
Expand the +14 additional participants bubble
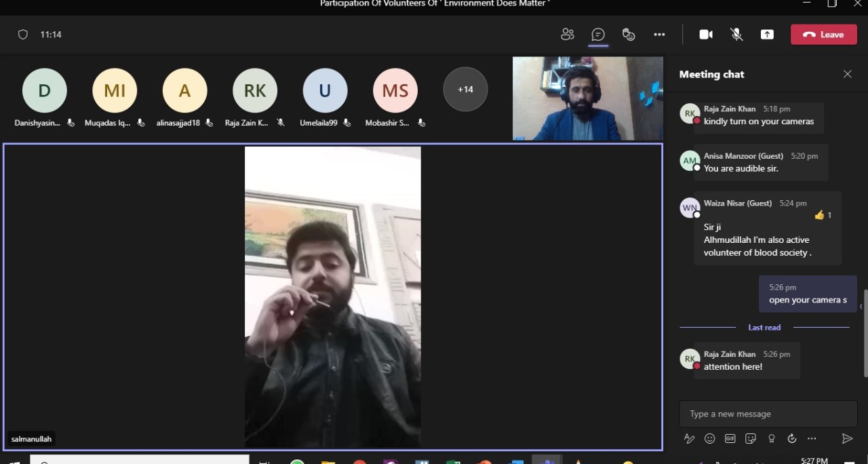click(x=465, y=90)
